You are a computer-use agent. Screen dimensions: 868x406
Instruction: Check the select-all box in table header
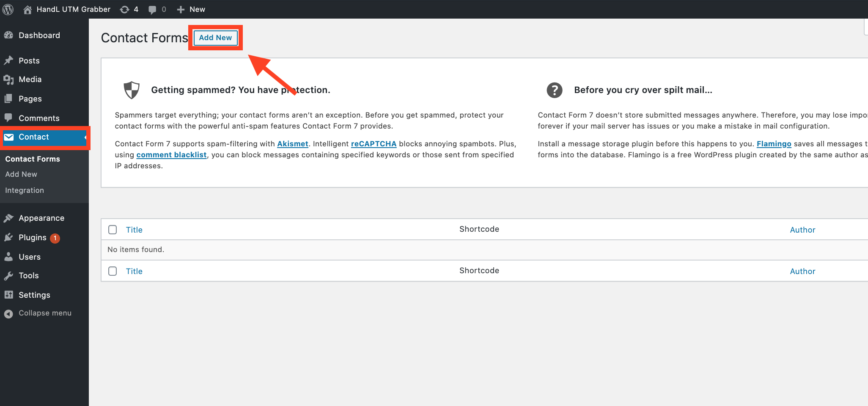113,229
